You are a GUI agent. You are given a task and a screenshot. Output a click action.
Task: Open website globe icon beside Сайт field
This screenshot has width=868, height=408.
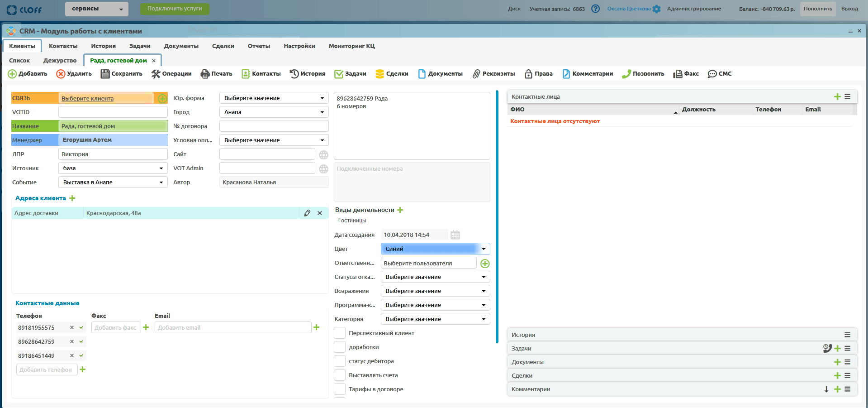coord(323,155)
